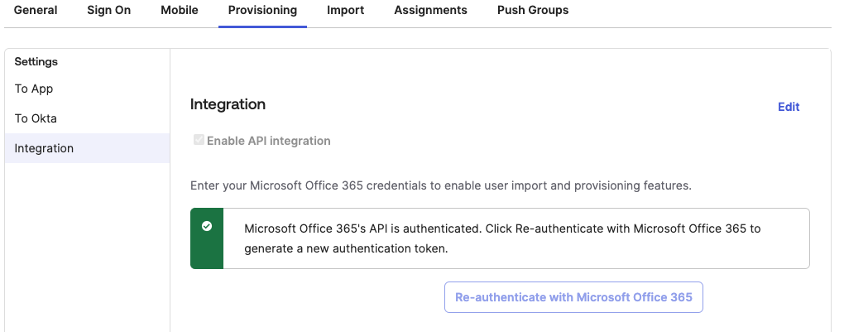Select the Provisioning tab

tap(262, 10)
